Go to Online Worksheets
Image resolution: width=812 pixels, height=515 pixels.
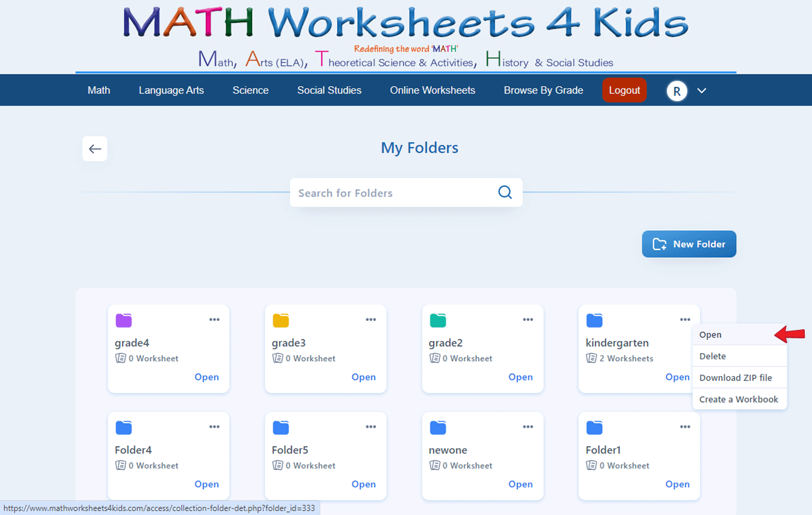[x=432, y=90]
